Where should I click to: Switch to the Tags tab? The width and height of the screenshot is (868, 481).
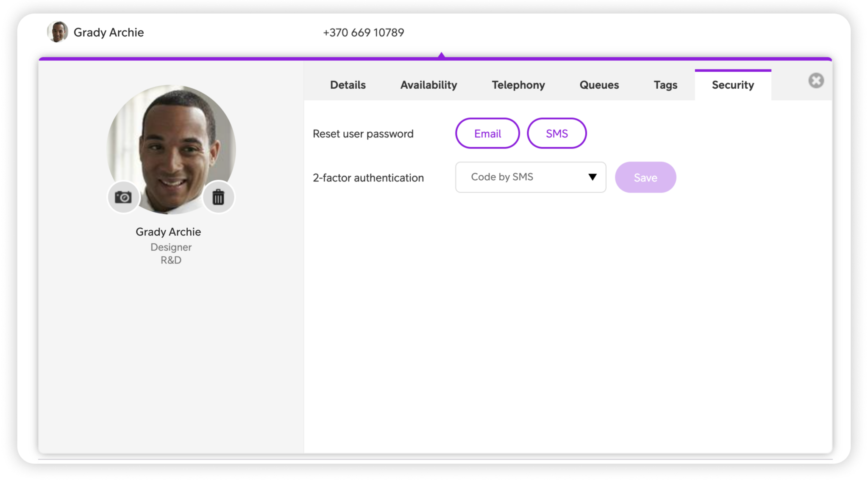[665, 85]
